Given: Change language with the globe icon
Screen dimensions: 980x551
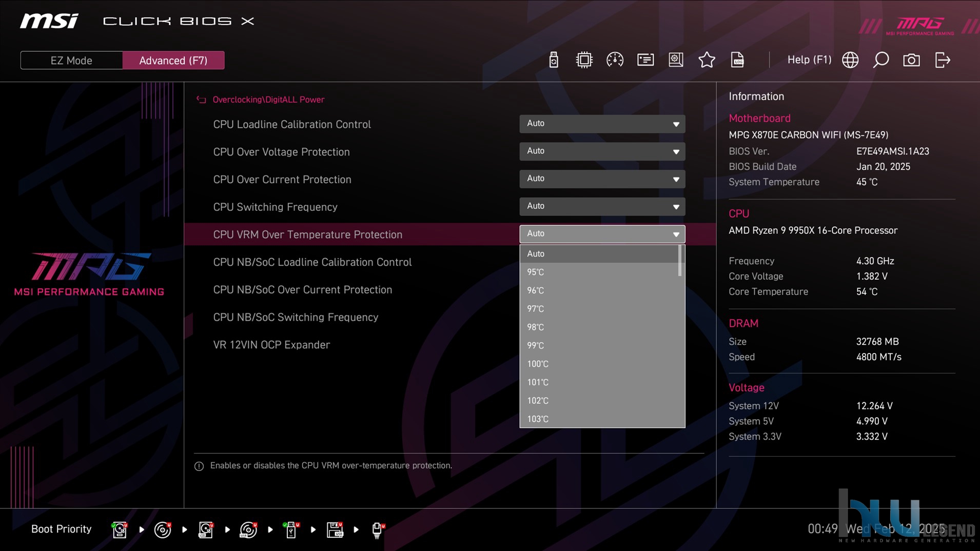Looking at the screenshot, I should [x=850, y=60].
